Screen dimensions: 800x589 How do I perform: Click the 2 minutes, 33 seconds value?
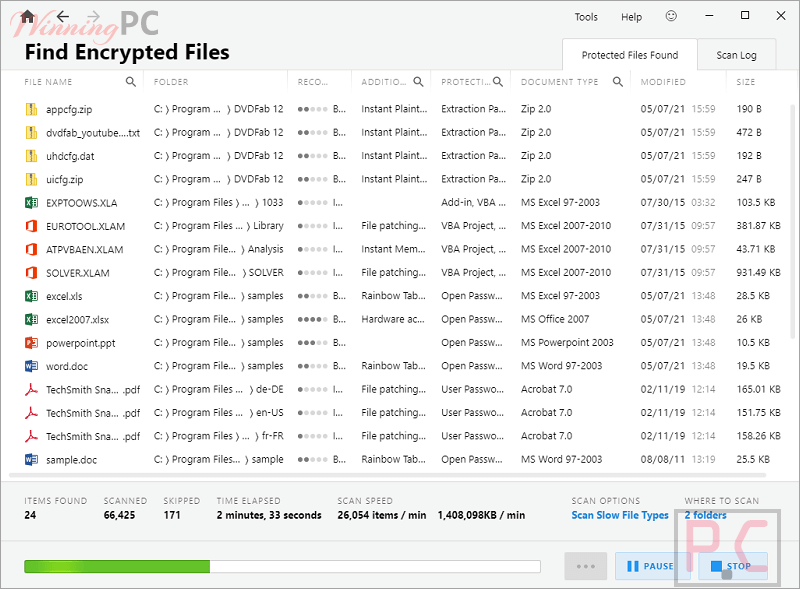tap(269, 515)
